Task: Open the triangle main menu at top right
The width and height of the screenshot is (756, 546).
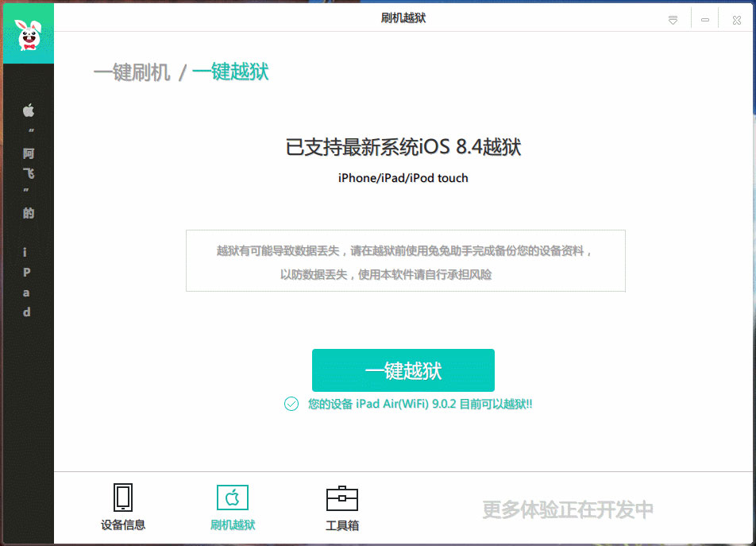Action: point(673,18)
